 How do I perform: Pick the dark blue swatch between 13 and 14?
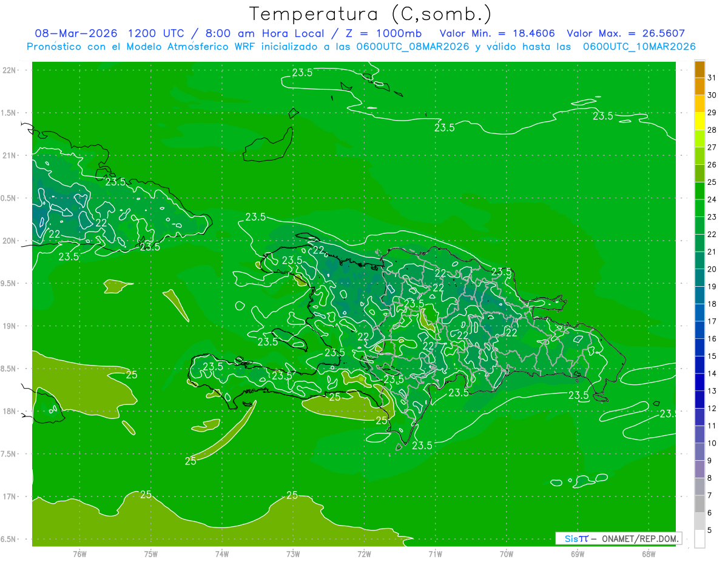(x=699, y=382)
